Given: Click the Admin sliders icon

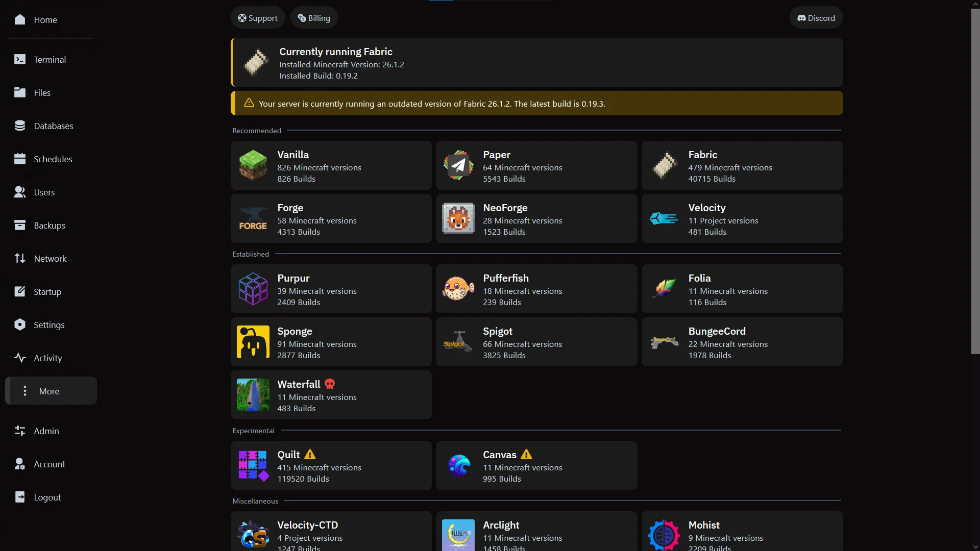Looking at the screenshot, I should (20, 431).
